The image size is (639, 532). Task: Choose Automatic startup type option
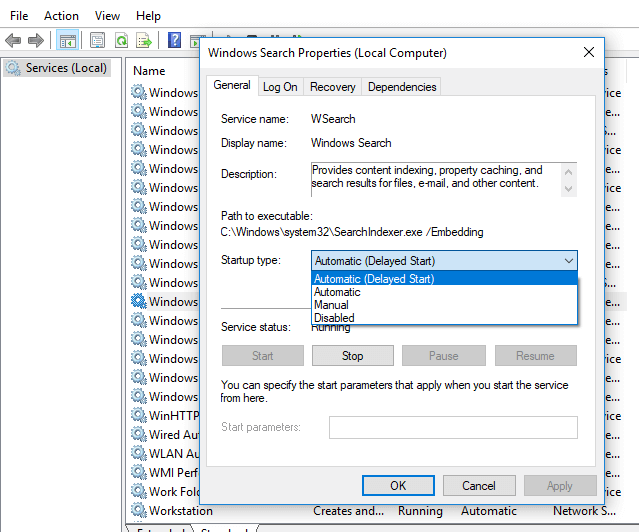(x=444, y=292)
